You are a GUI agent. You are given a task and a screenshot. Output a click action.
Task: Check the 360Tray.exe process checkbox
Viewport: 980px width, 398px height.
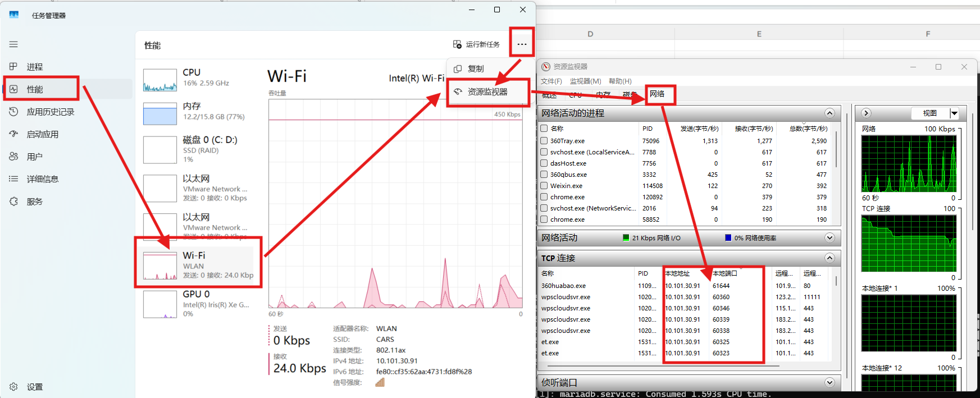(544, 141)
